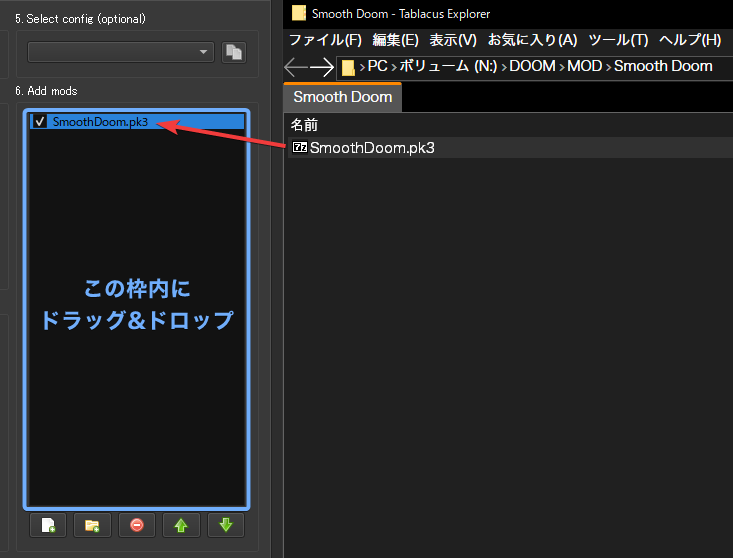Viewport: 733px width, 558px height.
Task: Open the Select config dropdown
Action: [121, 52]
